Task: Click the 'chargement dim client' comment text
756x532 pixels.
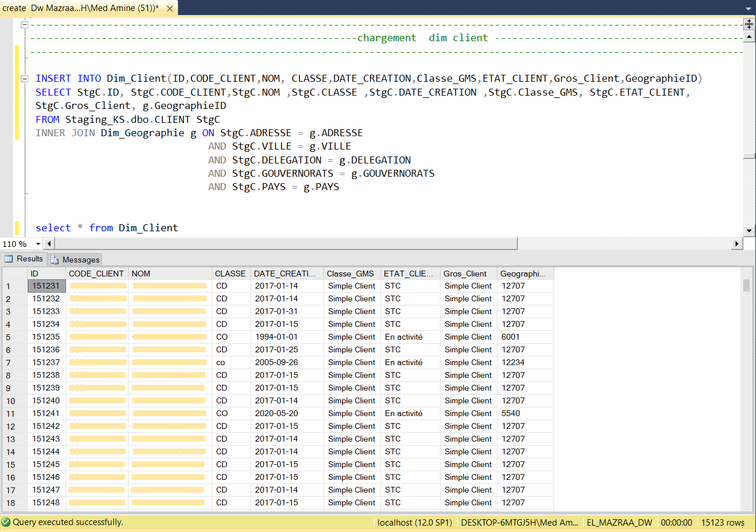Action: (x=423, y=38)
